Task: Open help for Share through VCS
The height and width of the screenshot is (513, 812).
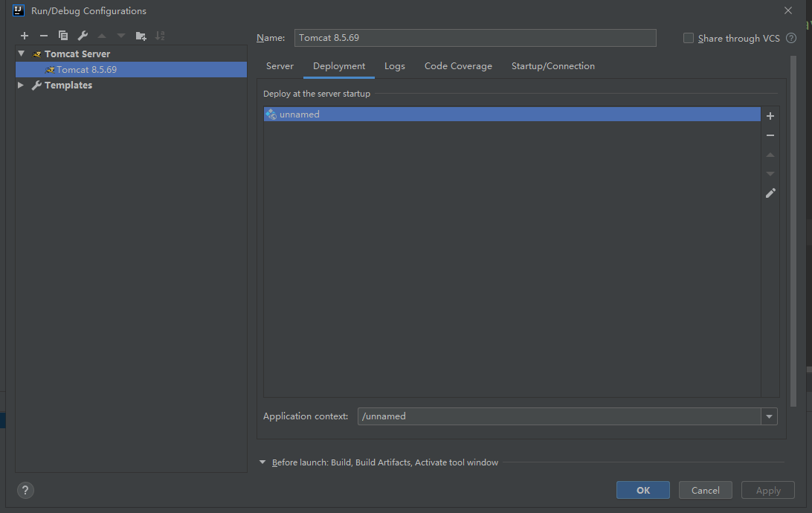Action: [790, 38]
